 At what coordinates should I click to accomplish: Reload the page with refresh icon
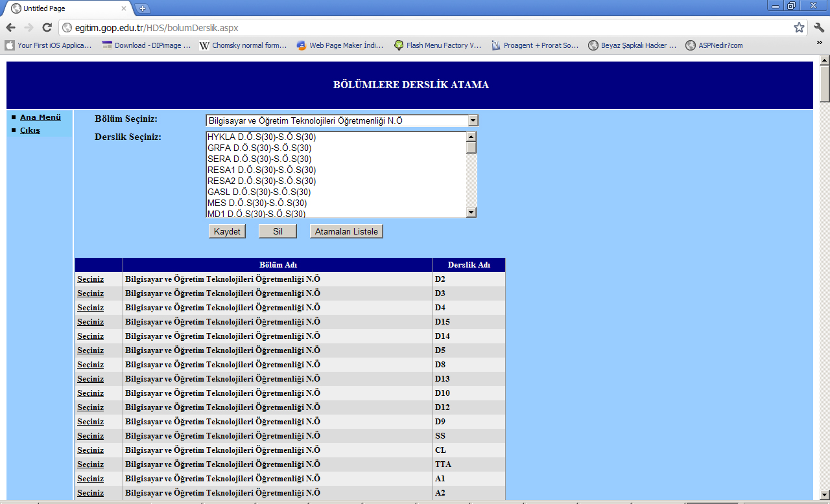click(47, 28)
